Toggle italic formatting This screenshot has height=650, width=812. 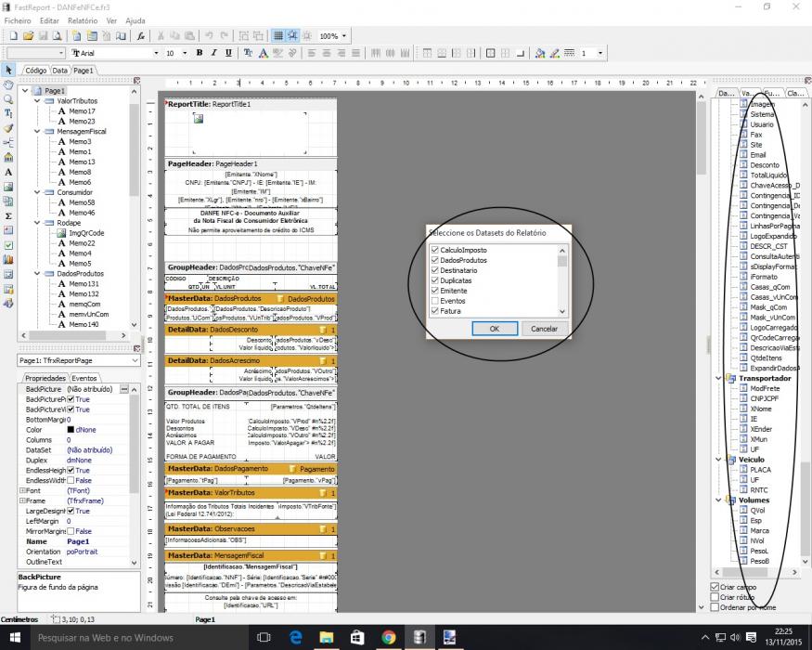(213, 53)
